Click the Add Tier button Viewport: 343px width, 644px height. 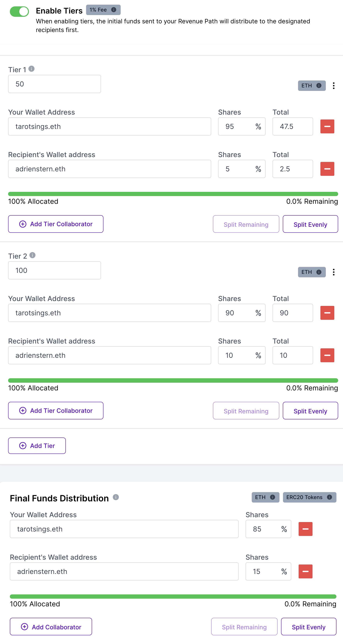point(37,446)
